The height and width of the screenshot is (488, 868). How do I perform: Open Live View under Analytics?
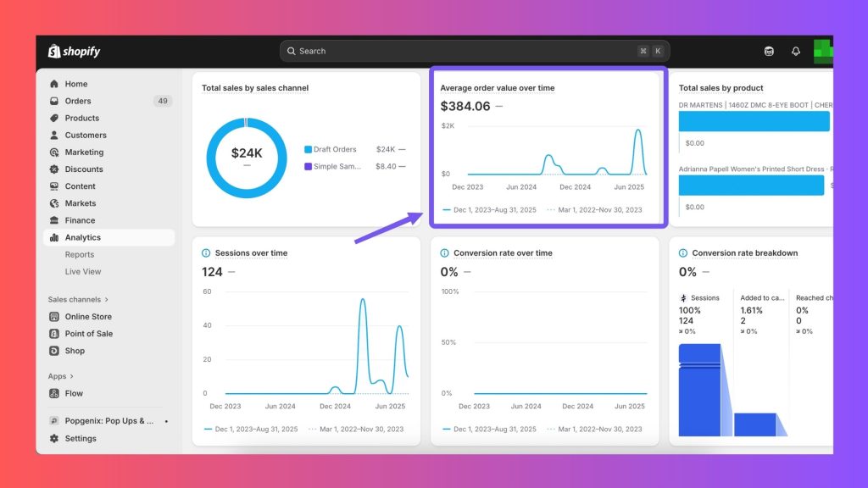[x=83, y=272]
